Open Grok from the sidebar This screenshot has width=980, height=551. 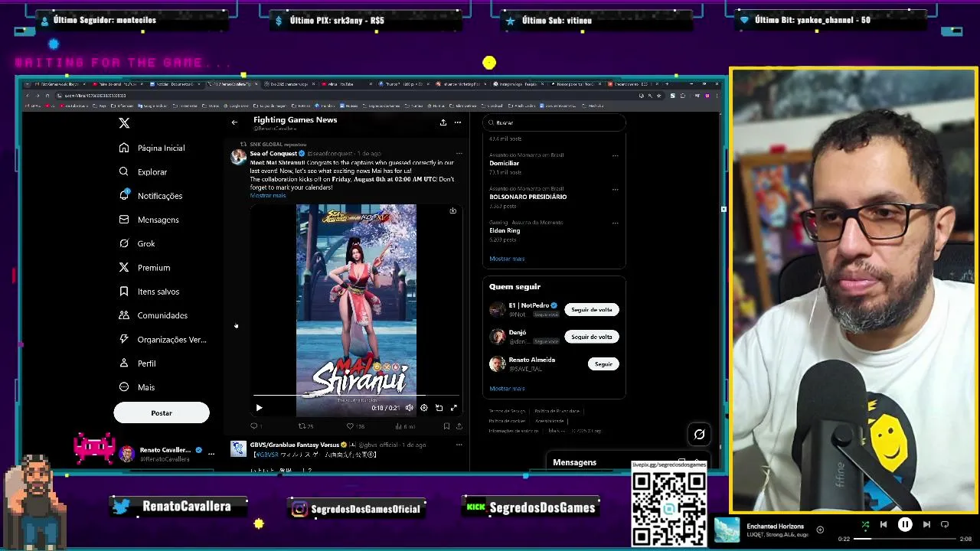coord(137,243)
